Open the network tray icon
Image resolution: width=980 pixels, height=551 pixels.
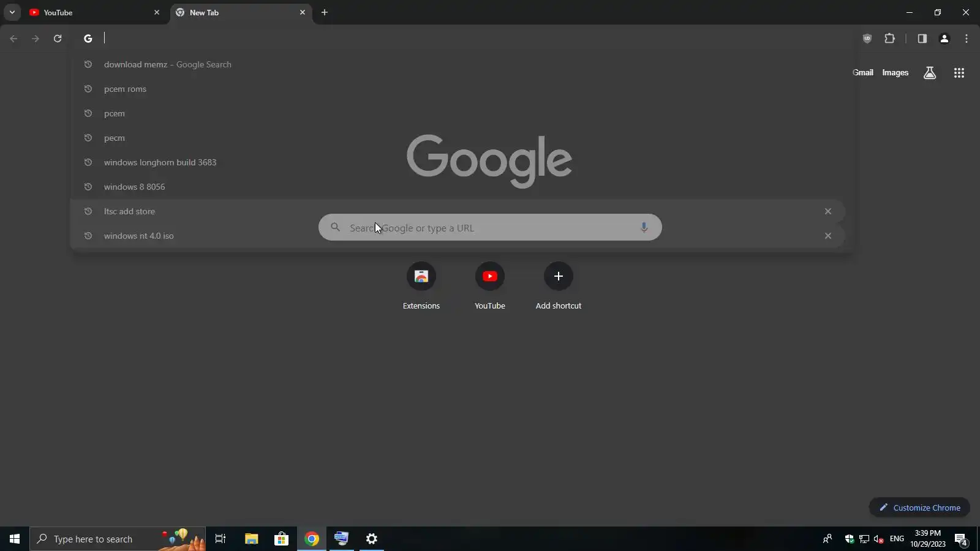pyautogui.click(x=864, y=539)
